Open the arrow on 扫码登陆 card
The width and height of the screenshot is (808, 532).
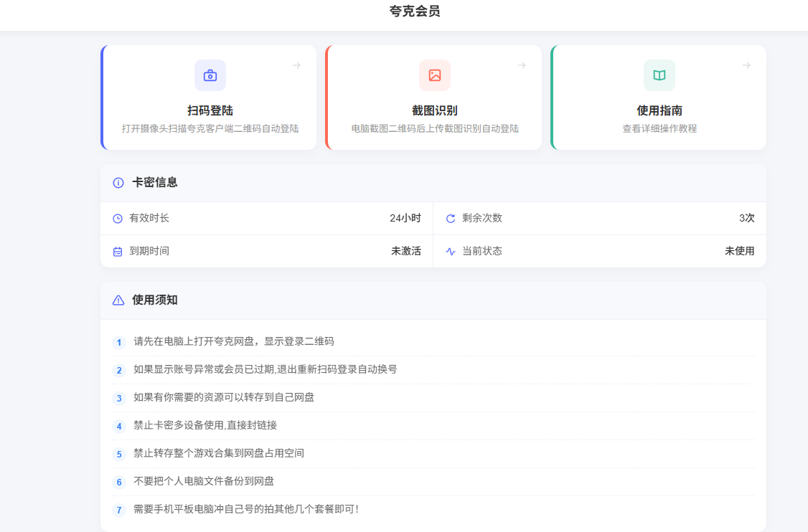click(296, 65)
